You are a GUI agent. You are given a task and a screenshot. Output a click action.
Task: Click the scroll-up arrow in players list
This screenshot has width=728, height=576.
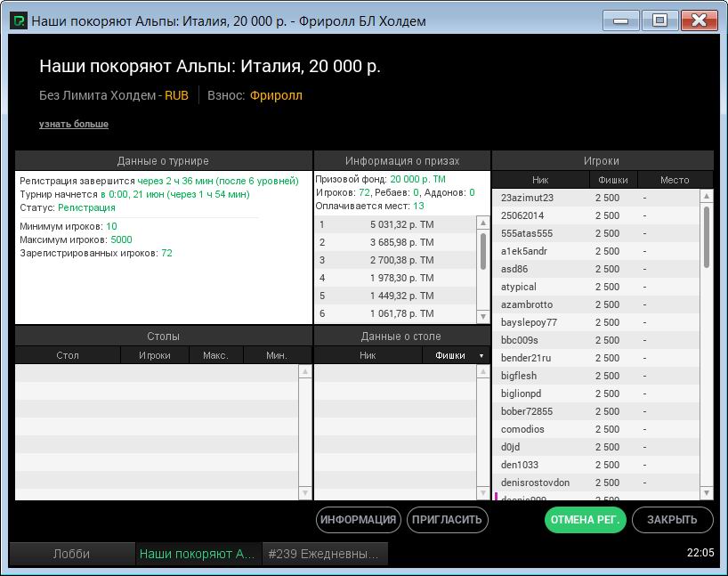pos(707,197)
